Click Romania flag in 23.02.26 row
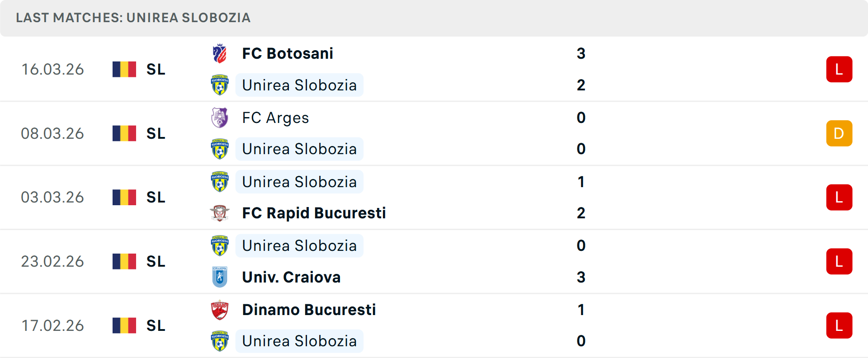 [x=124, y=261]
